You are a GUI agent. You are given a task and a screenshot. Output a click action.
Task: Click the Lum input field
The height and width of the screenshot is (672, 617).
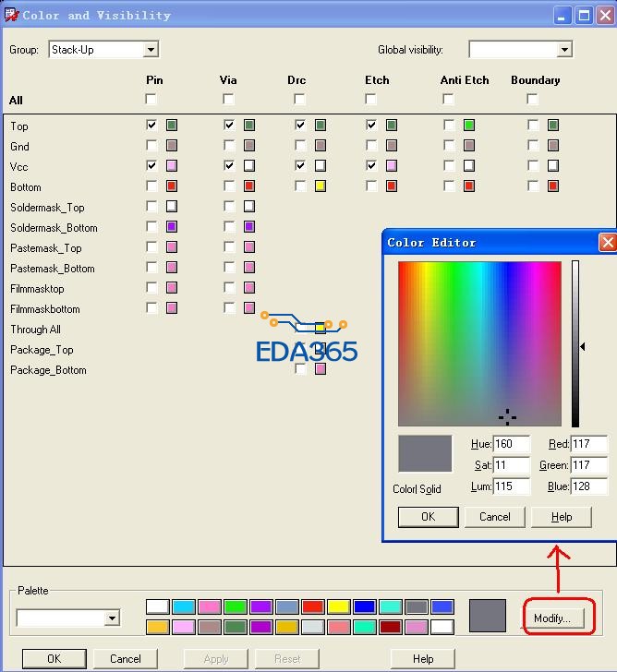512,486
